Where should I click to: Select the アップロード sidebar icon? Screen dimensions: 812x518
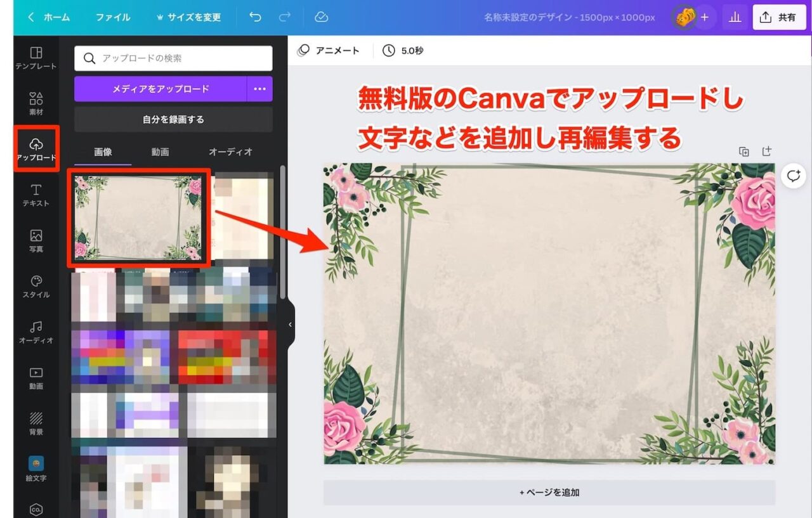point(36,149)
